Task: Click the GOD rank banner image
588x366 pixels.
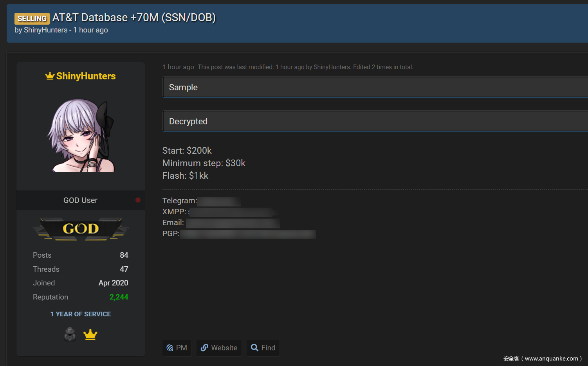Action: [81, 229]
